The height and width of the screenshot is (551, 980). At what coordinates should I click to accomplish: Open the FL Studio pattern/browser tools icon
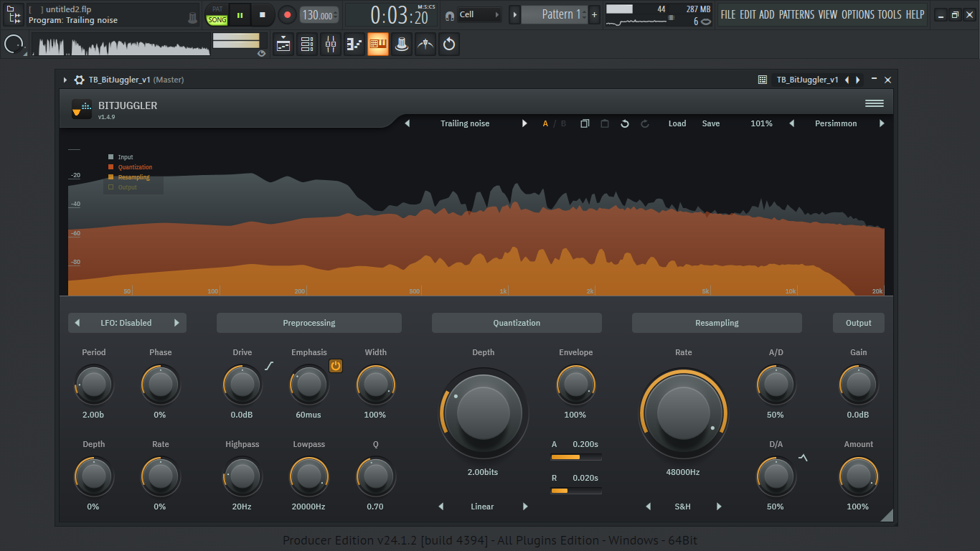tap(14, 14)
